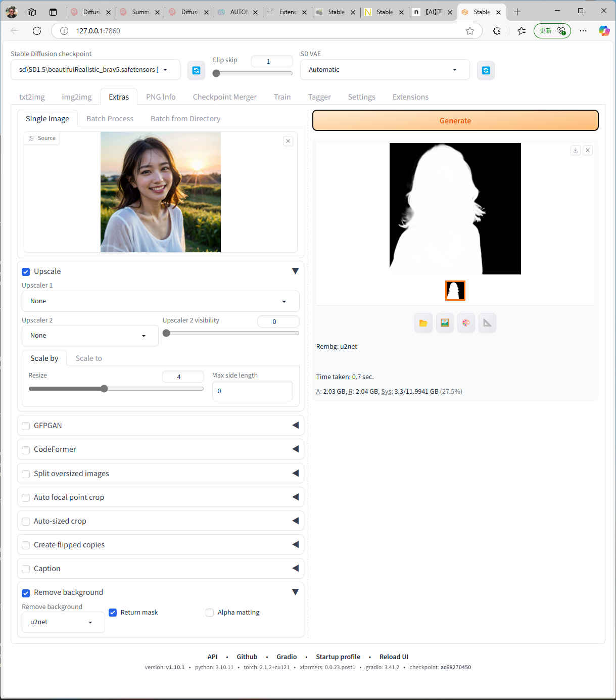Screen dimensions: 616x700
Task: Clear the source image with X
Action: [x=288, y=141]
